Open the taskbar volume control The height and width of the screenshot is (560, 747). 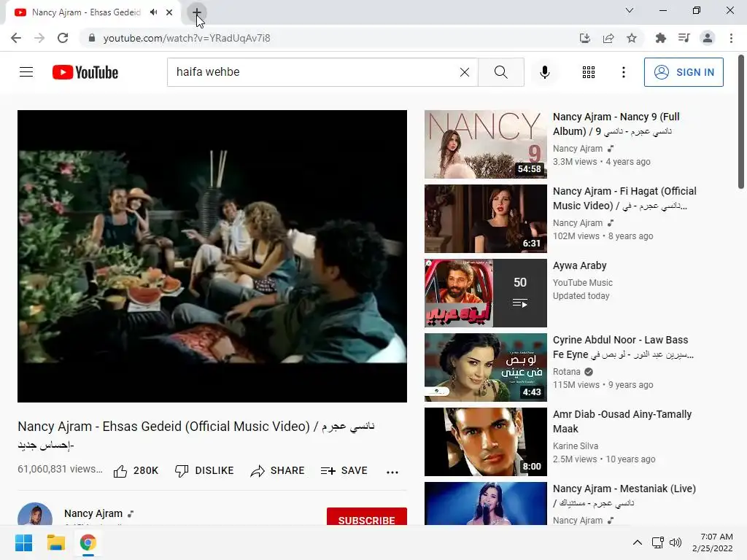[x=676, y=542]
